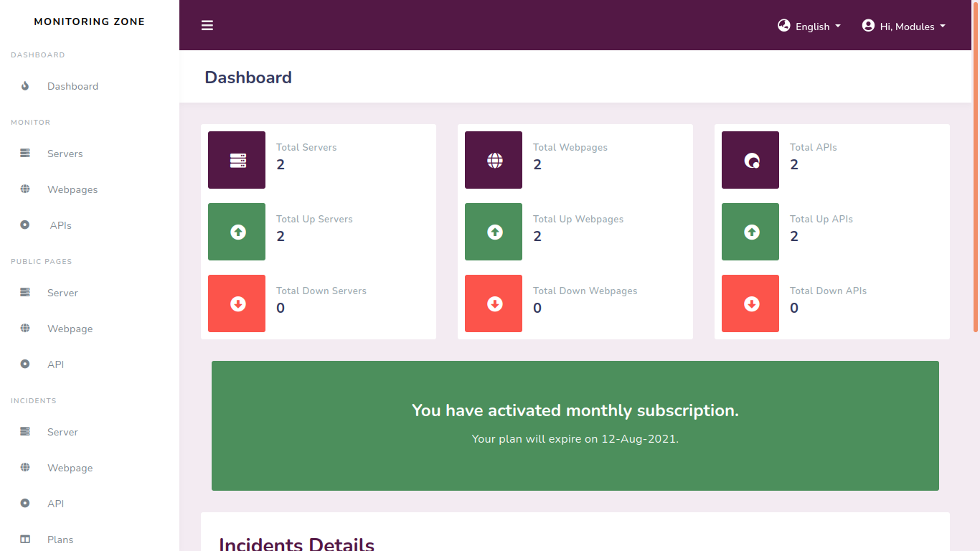Click the Total Servers purple icon tile
The height and width of the screenshot is (551, 980).
coord(237,160)
